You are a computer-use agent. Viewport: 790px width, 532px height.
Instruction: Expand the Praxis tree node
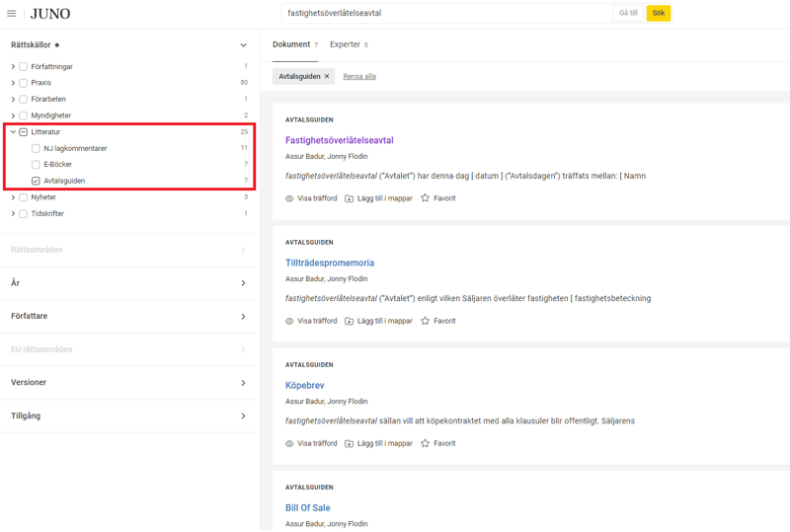click(13, 83)
